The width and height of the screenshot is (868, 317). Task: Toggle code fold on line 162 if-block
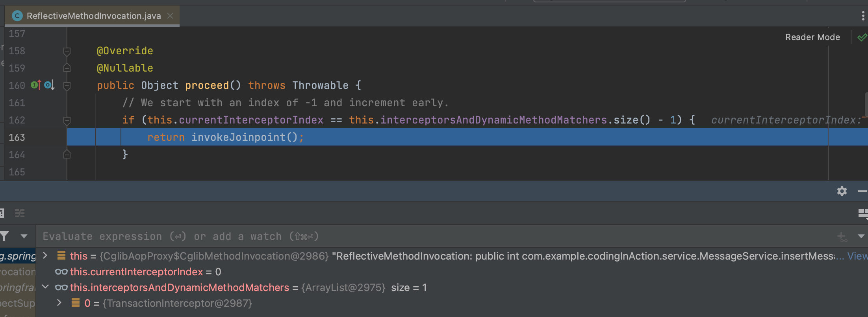67,120
